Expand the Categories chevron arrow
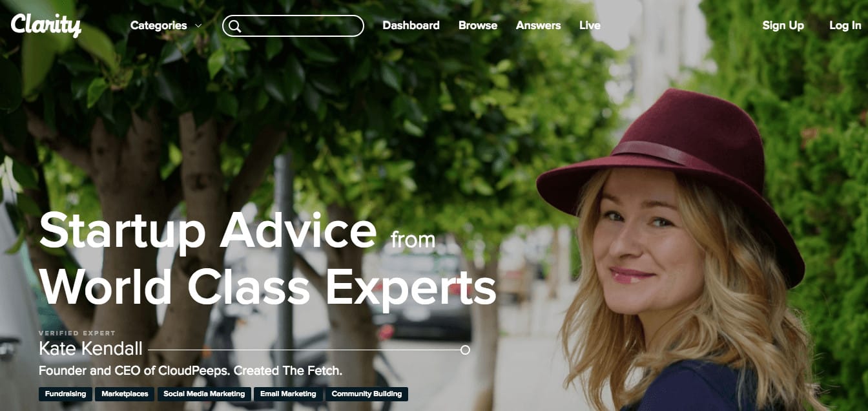This screenshot has height=411, width=868. coord(198,26)
